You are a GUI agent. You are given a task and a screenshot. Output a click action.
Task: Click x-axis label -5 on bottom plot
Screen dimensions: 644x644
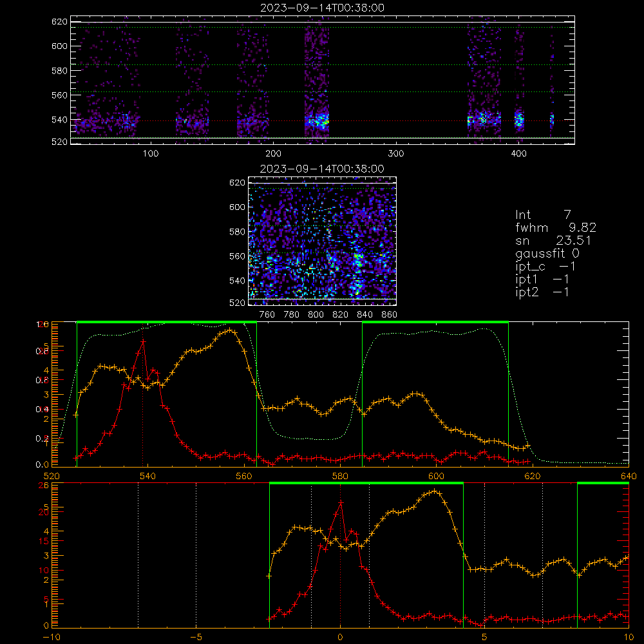196,637
